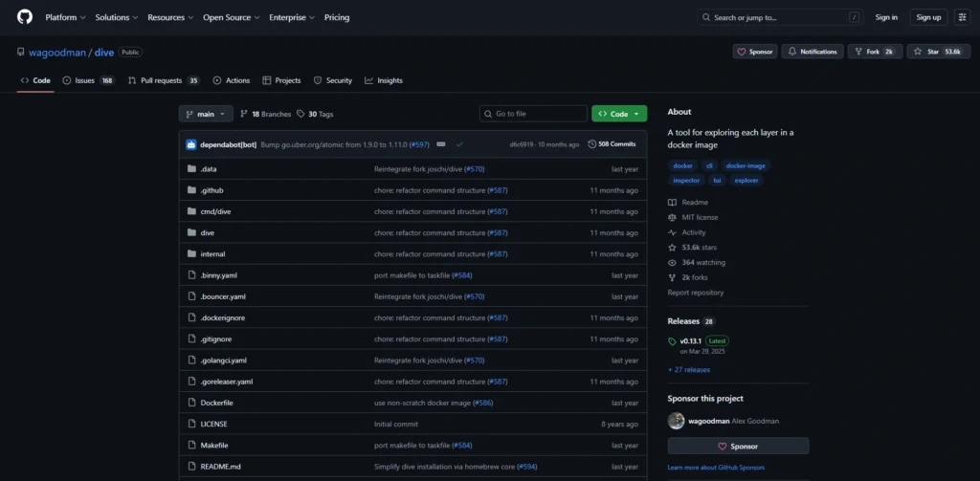Open the appearance settings icon beside Sign up
This screenshot has width=980, height=481.
pos(962,17)
